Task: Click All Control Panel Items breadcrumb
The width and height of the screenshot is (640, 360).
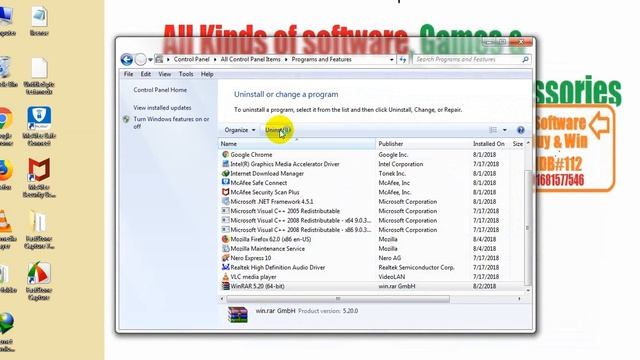Action: (251, 60)
